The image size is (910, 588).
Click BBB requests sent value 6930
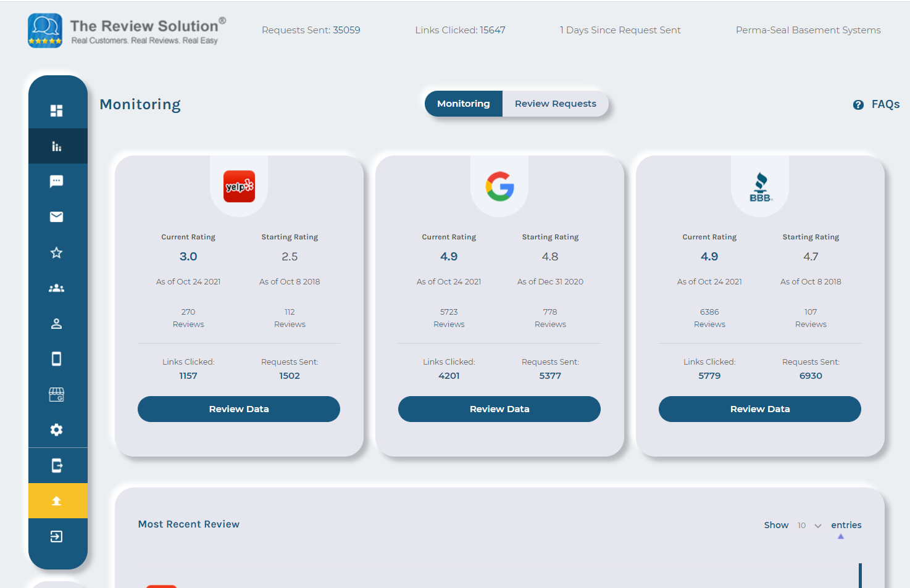tap(811, 376)
